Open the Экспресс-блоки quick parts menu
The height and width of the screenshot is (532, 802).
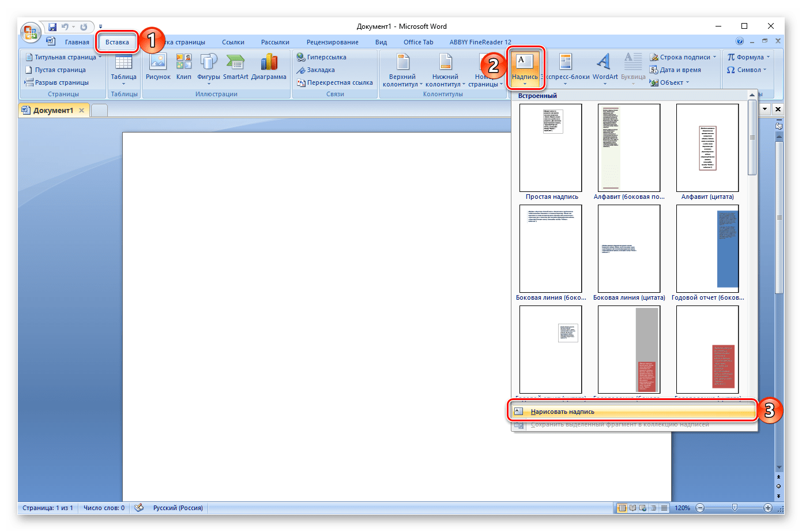[x=566, y=67]
